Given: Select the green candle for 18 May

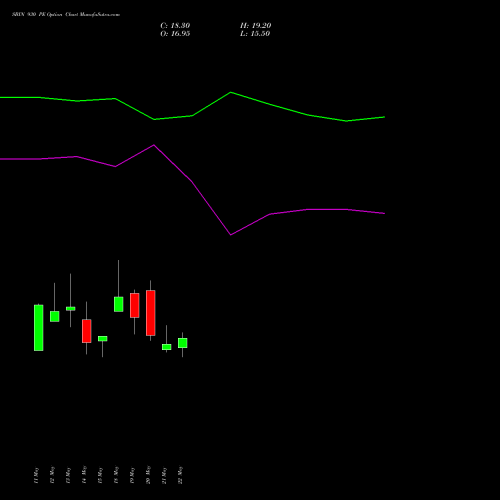Looking at the screenshot, I should point(119,304).
